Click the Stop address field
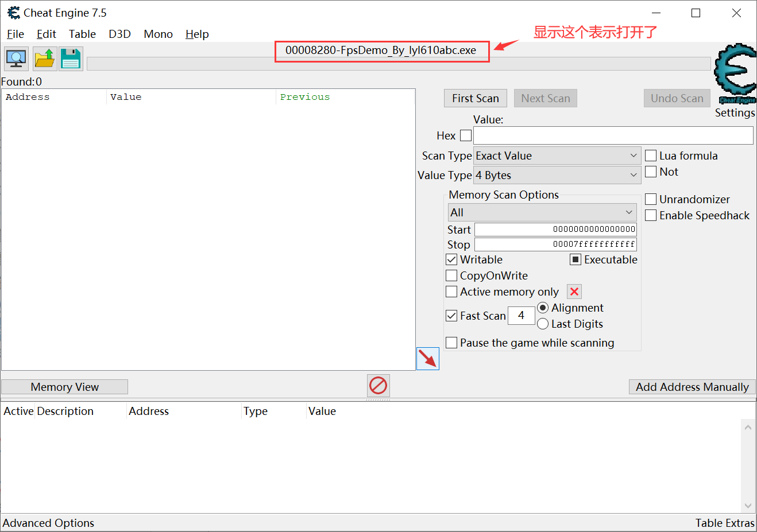The image size is (757, 532). (x=555, y=244)
